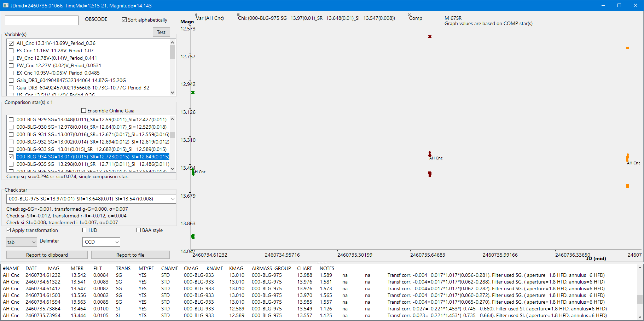Click the Comp legend cross marker
Viewport: 644px width, 321px height.
410,15
